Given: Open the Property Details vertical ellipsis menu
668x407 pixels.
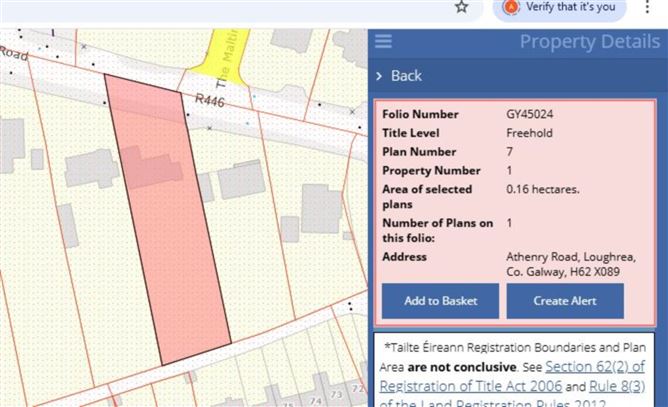Looking at the screenshot, I should click(648, 42).
